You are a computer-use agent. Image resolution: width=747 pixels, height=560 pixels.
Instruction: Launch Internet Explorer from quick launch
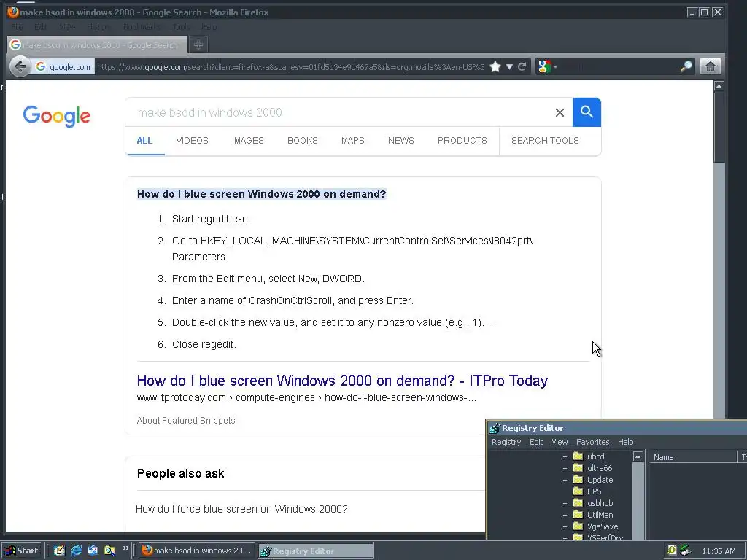(x=76, y=551)
